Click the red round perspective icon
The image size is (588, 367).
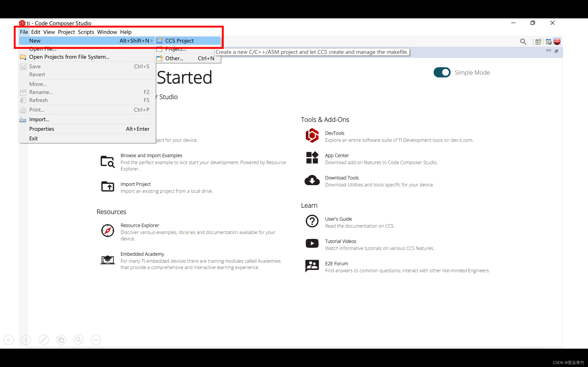click(x=557, y=42)
